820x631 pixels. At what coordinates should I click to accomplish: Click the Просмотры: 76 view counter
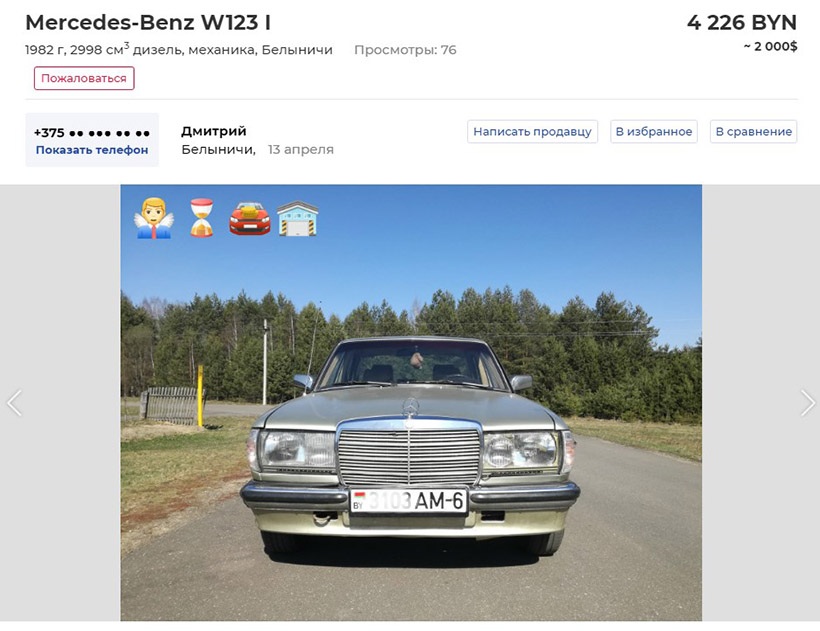click(405, 50)
